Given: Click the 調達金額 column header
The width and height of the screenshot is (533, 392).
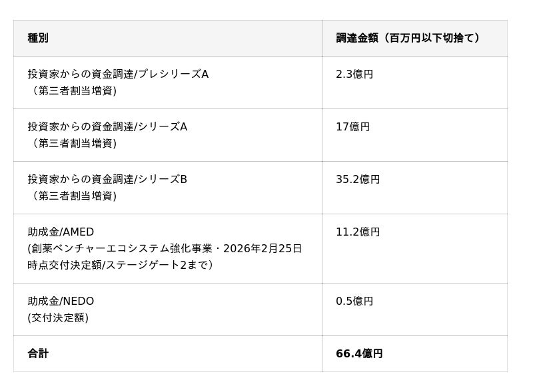Looking at the screenshot, I should coord(408,38).
